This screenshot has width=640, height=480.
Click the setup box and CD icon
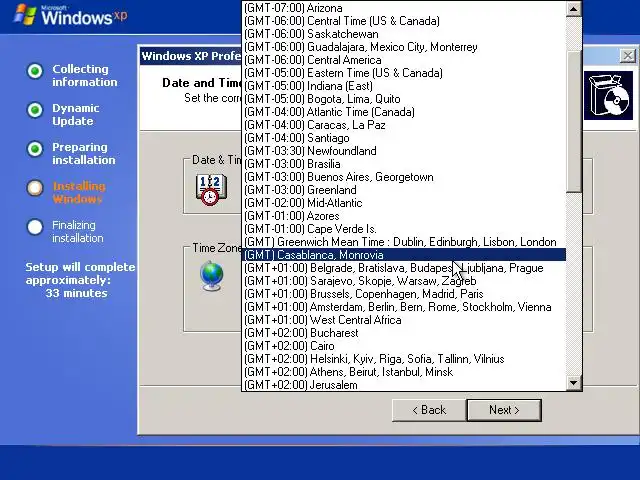(608, 96)
